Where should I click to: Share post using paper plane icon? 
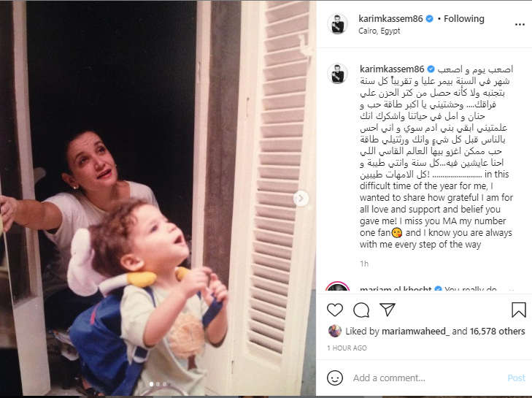tap(388, 310)
